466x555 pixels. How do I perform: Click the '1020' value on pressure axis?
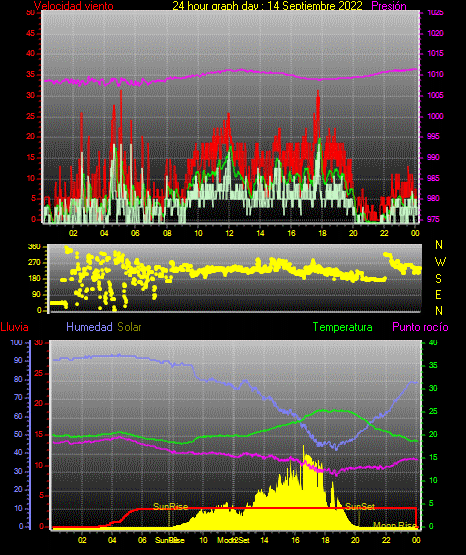click(435, 33)
